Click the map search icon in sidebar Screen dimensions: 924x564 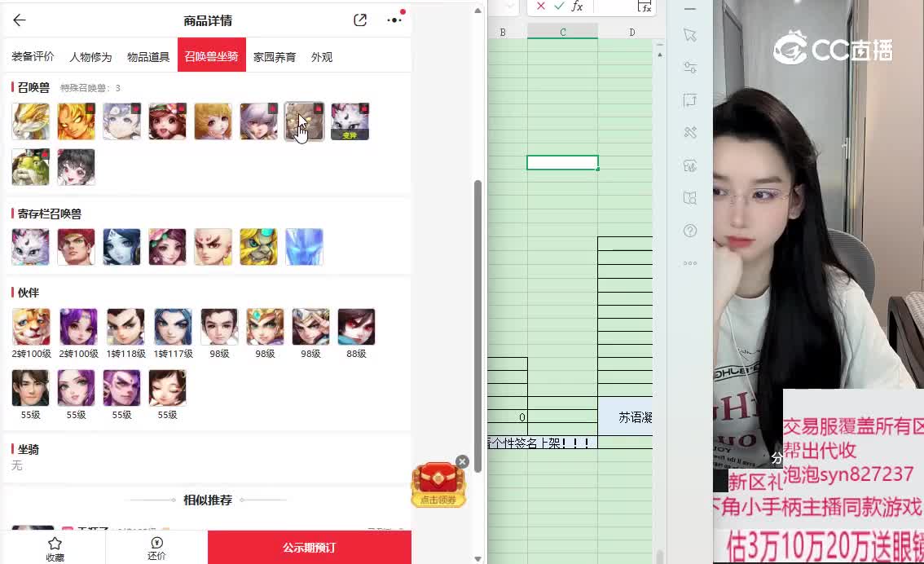click(690, 197)
